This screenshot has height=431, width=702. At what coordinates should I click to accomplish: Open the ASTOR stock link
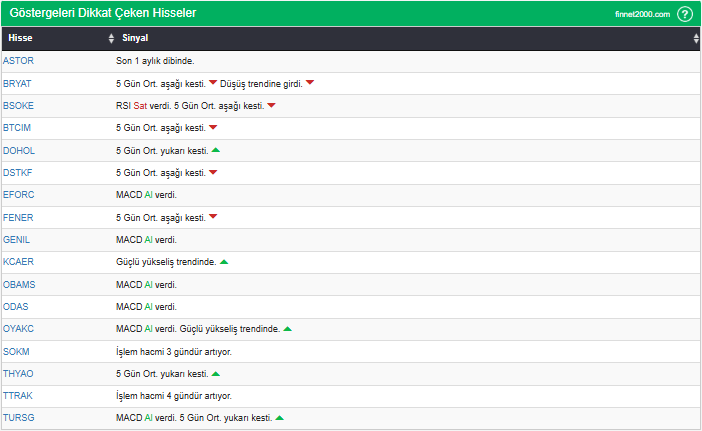[18, 61]
